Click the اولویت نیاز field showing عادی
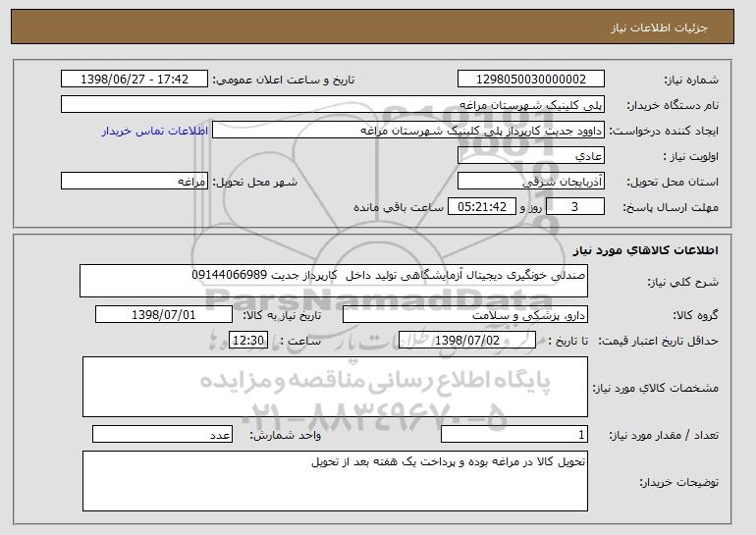The height and width of the screenshot is (535, 756). 531,156
